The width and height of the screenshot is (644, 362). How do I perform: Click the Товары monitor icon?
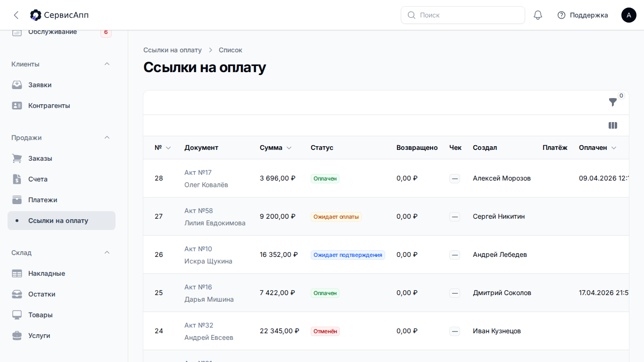(x=17, y=315)
